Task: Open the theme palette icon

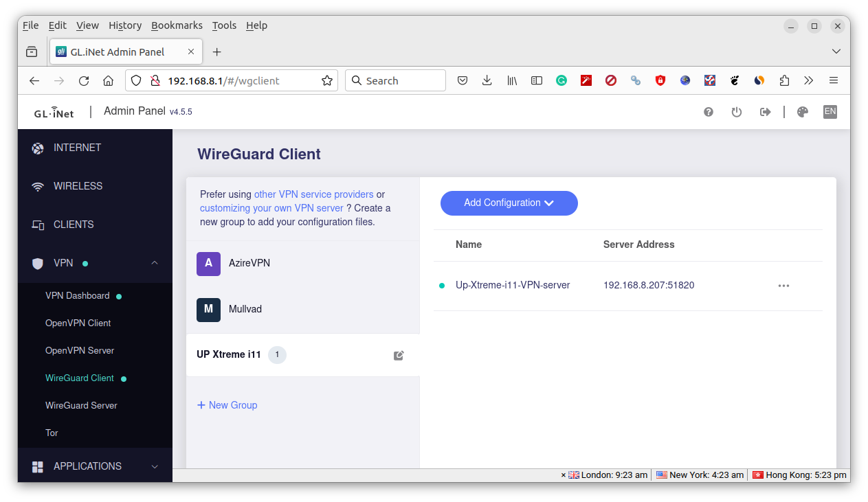Action: 803,112
